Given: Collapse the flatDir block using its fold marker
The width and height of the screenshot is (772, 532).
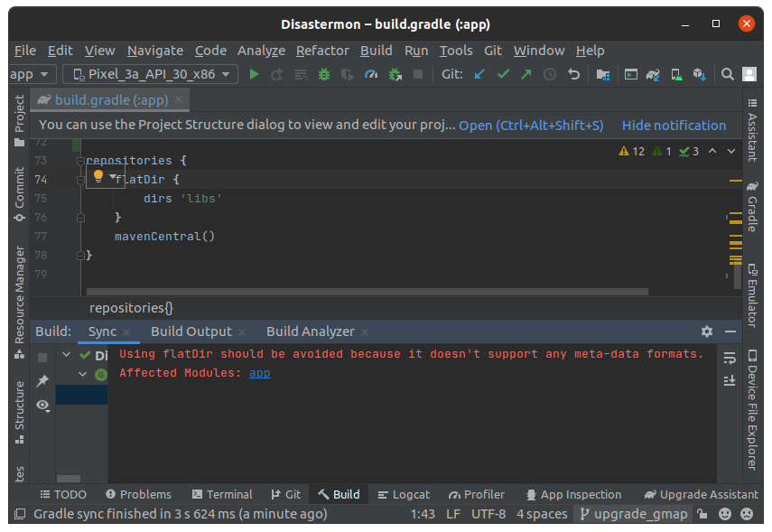Looking at the screenshot, I should point(81,179).
